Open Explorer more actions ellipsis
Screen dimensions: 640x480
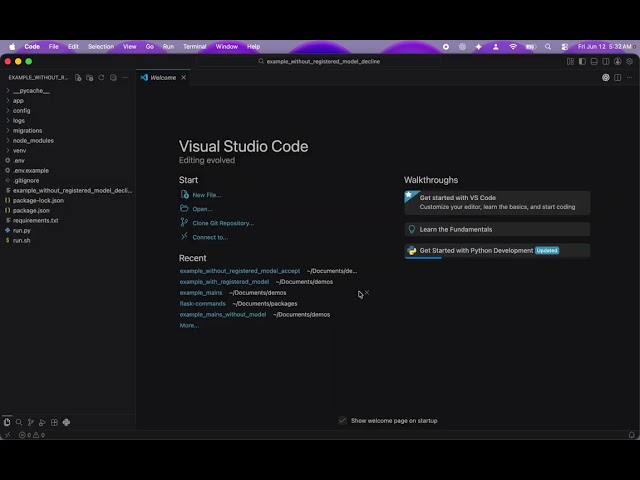coord(125,78)
